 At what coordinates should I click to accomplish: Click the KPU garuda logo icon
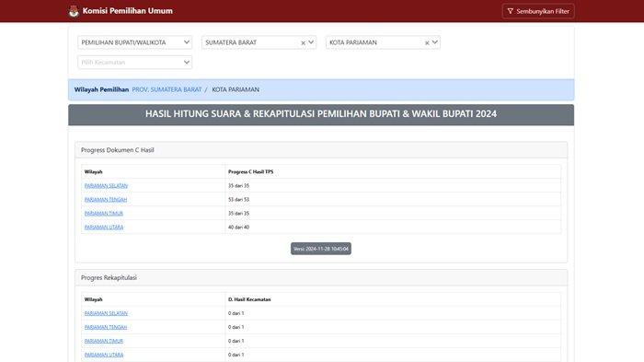tap(74, 11)
